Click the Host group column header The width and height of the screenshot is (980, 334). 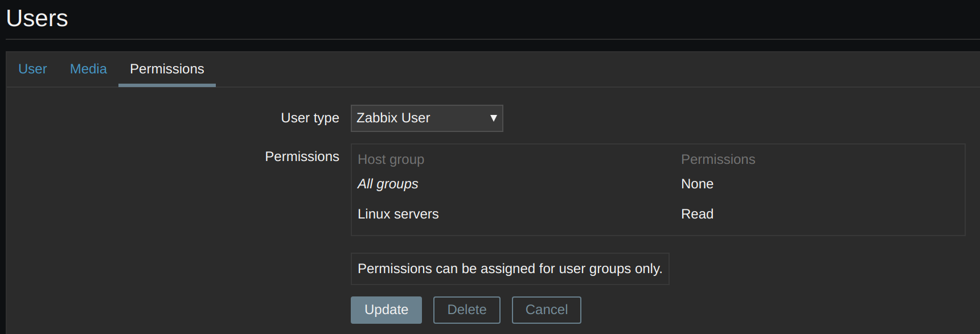click(x=391, y=159)
